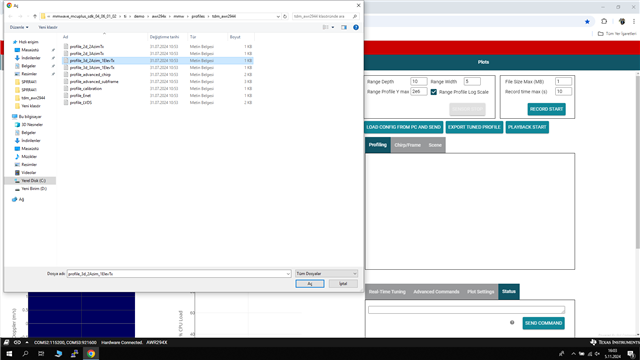Click EXPORT TUNED PROFILE button
Viewport: 640px width, 360px height.
(x=474, y=127)
